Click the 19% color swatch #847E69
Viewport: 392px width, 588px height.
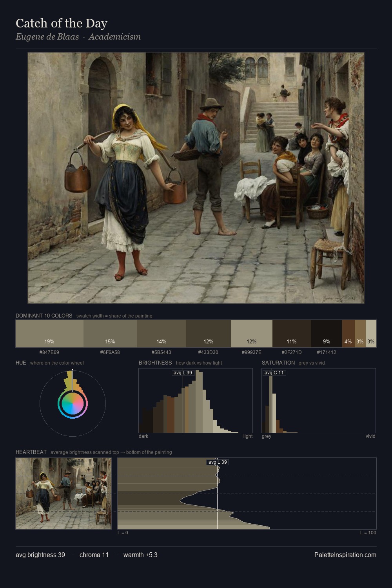(49, 334)
